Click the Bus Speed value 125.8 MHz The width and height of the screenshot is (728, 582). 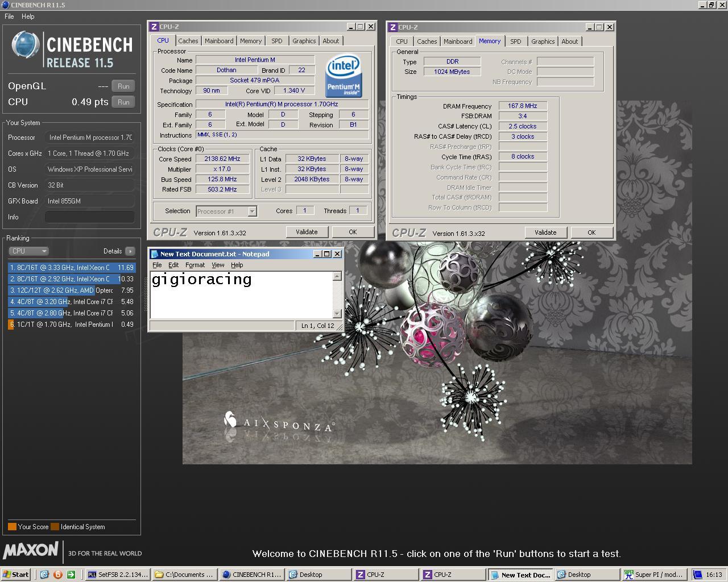click(222, 180)
